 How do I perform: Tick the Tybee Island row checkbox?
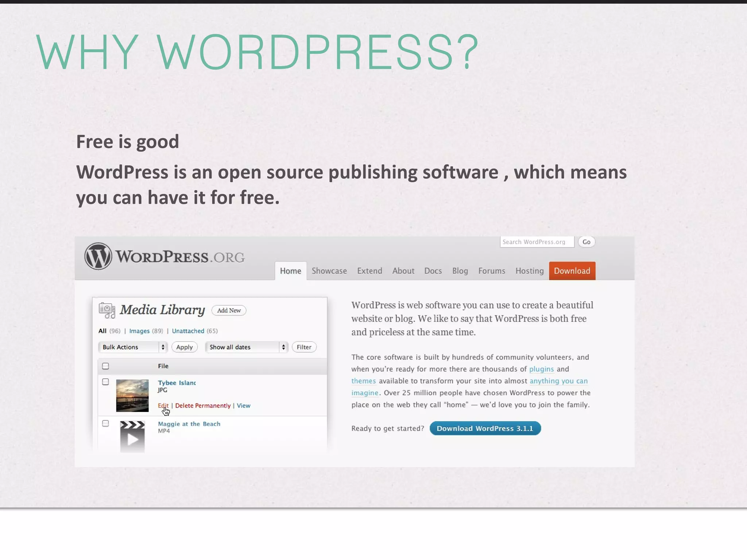click(105, 382)
